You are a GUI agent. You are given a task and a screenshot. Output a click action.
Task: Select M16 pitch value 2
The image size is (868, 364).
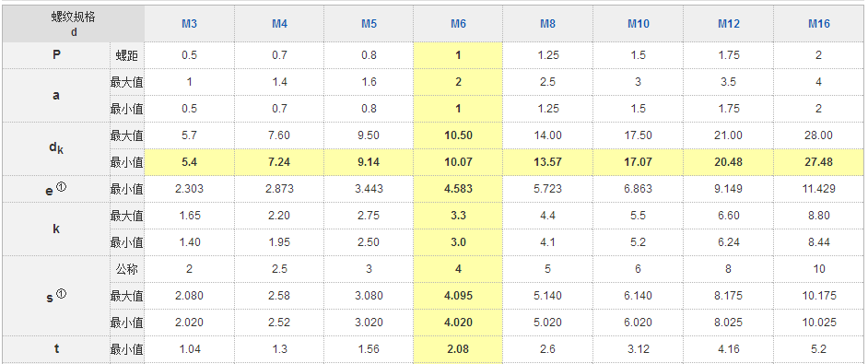coord(819,55)
